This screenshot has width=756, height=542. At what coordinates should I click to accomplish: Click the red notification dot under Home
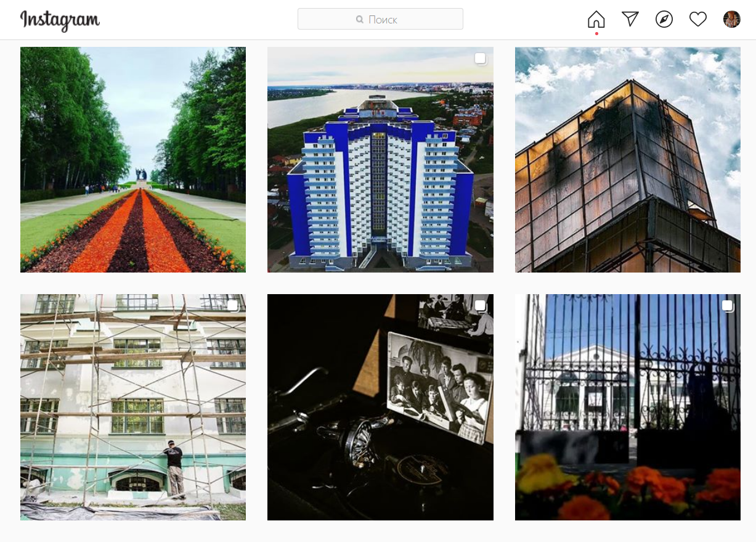click(x=596, y=33)
